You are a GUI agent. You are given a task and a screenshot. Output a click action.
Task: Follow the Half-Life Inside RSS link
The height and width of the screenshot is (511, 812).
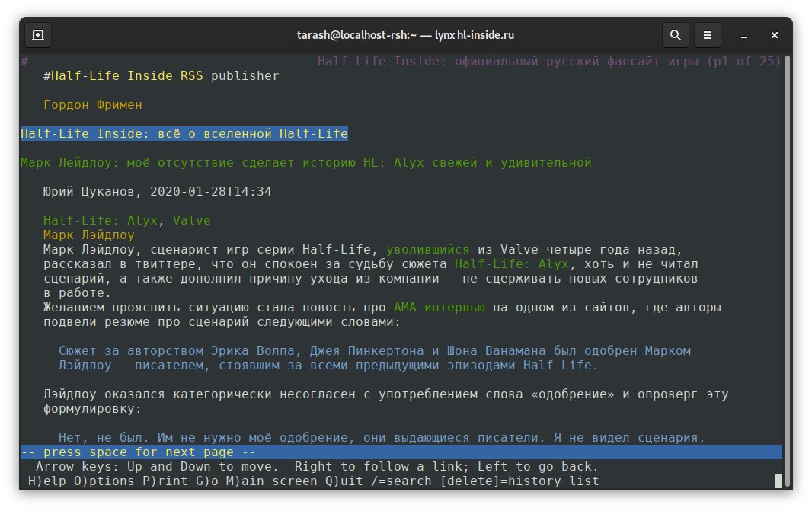(x=127, y=75)
